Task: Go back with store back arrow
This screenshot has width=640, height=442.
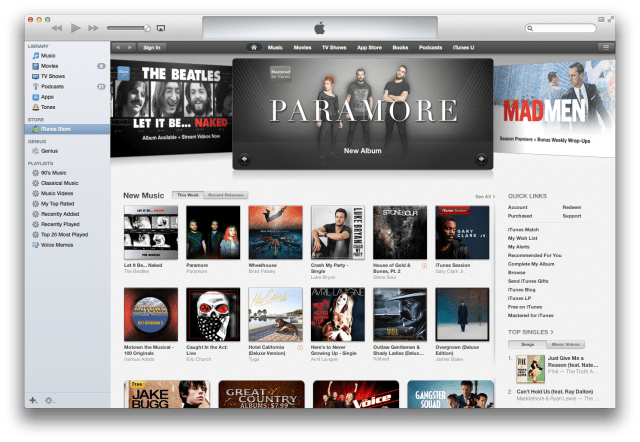Action: pyautogui.click(x=118, y=47)
